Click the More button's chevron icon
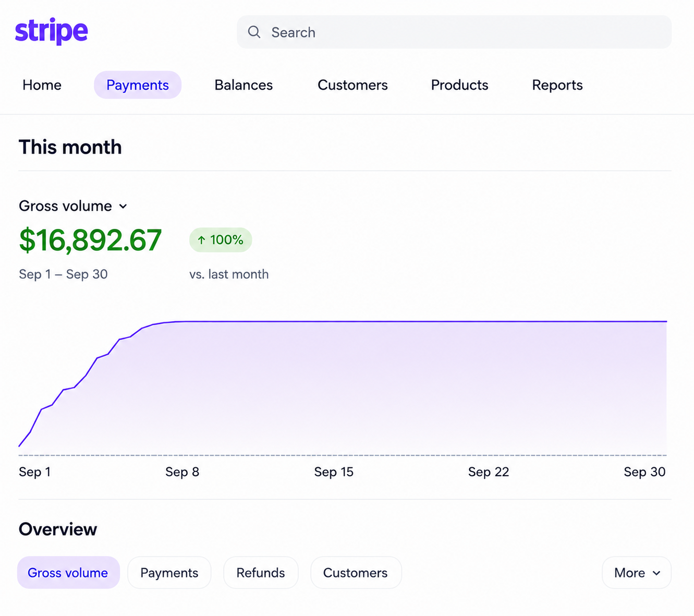 [x=656, y=573]
